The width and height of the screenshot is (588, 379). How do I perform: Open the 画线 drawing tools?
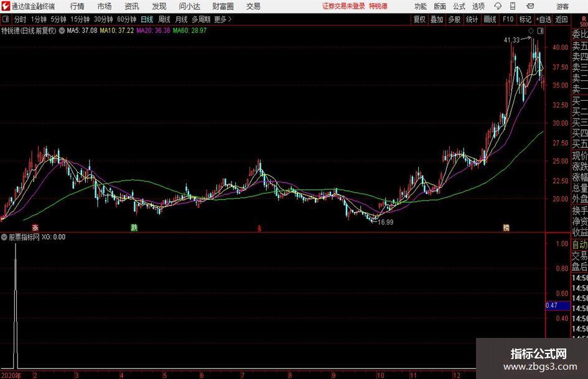point(490,19)
